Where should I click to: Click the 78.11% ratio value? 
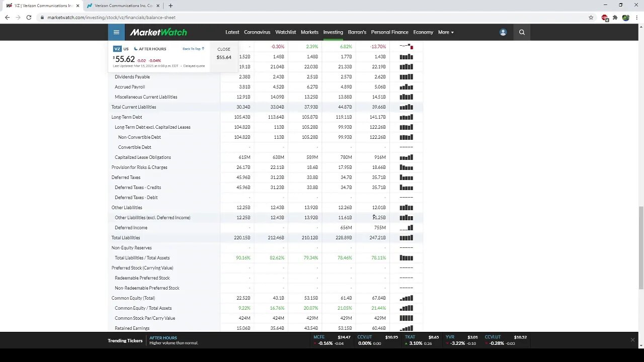click(x=378, y=258)
